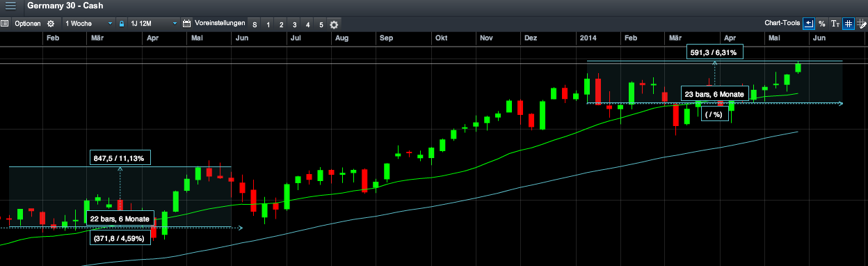The width and height of the screenshot is (868, 266).
Task: Open preset settings gear after preset 5
Action: click(x=334, y=24)
